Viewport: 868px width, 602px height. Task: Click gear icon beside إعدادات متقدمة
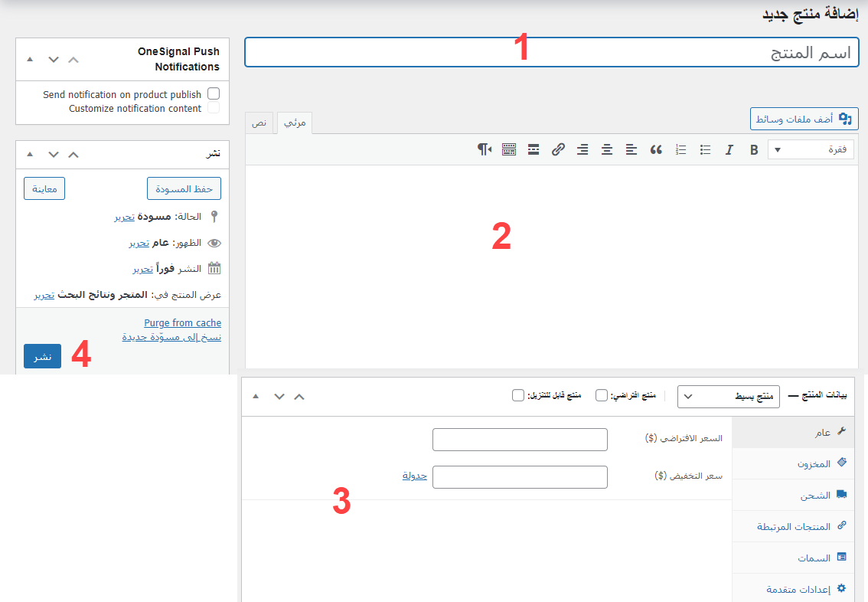tap(841, 588)
